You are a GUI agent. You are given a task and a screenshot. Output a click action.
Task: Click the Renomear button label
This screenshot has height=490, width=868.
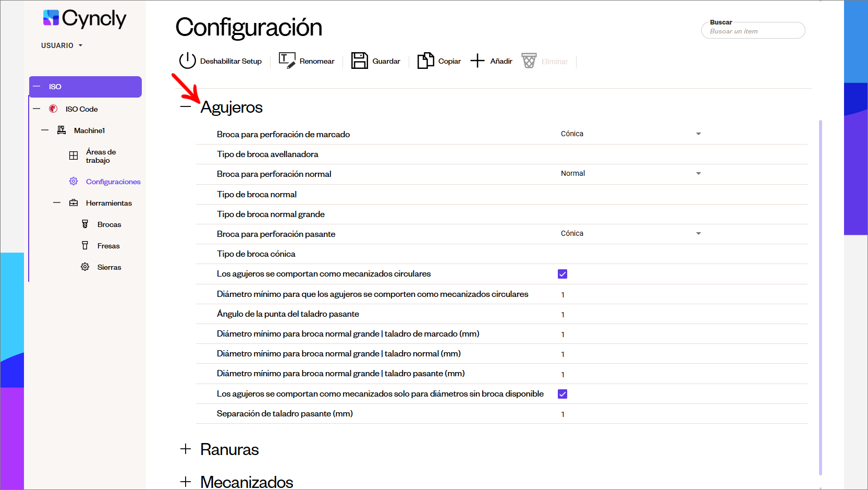click(x=317, y=61)
